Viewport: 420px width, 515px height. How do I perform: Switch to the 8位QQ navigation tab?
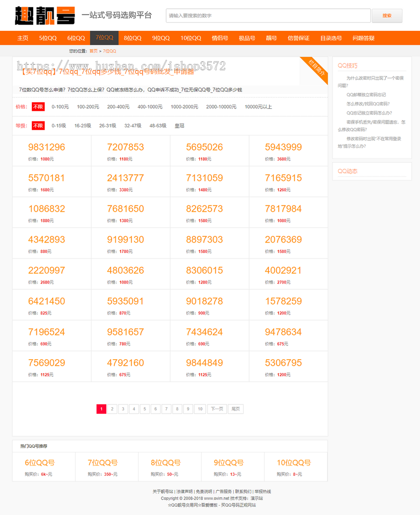coord(133,38)
